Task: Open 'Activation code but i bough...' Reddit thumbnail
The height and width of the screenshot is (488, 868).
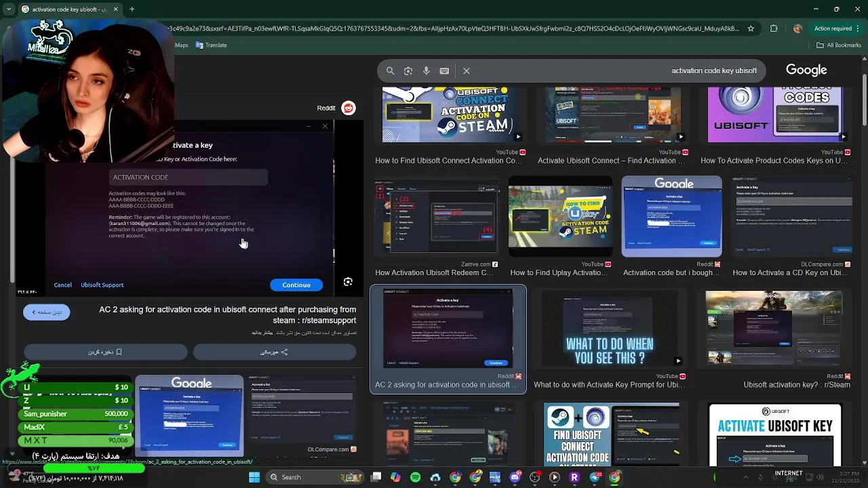Action: [x=671, y=216]
